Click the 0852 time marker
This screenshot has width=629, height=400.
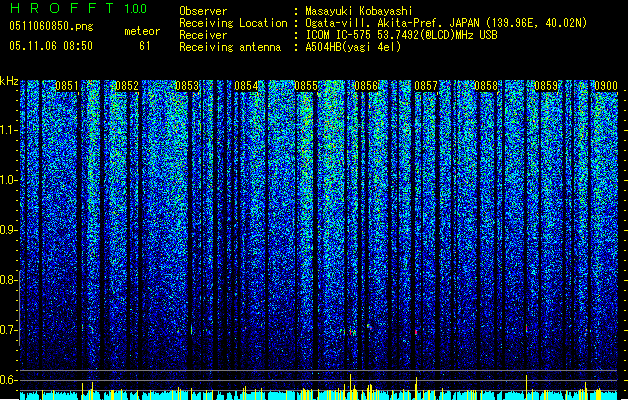tap(127, 86)
